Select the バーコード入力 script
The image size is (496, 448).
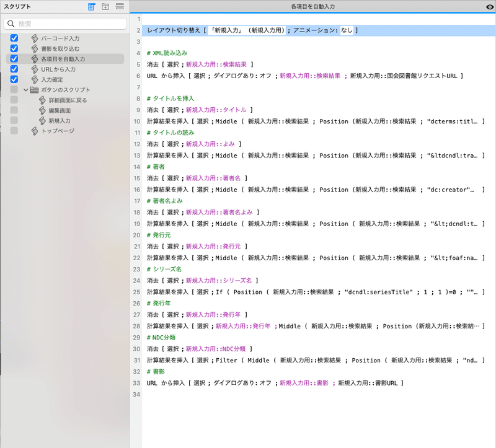pos(60,38)
